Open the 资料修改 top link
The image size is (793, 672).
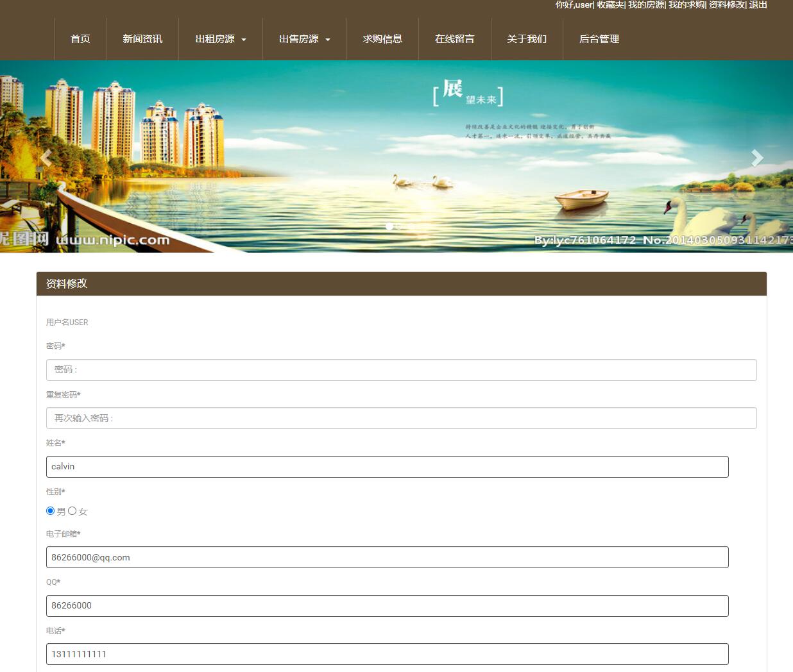(x=727, y=4)
